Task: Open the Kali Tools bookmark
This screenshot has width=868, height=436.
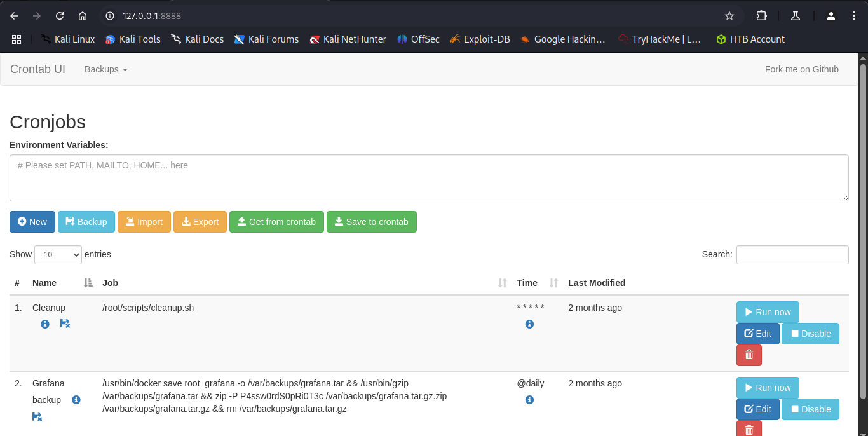Action: tap(133, 39)
